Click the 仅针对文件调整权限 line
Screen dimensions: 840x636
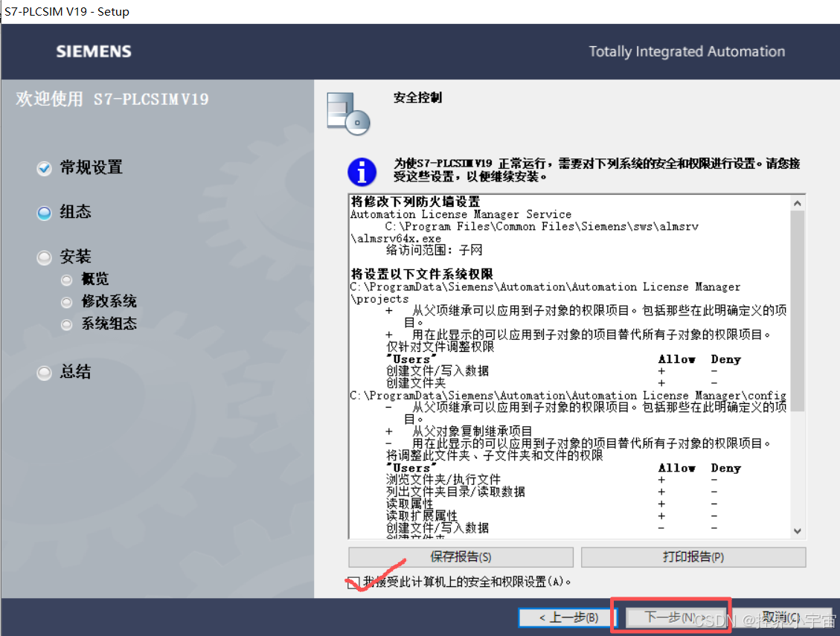point(440,347)
